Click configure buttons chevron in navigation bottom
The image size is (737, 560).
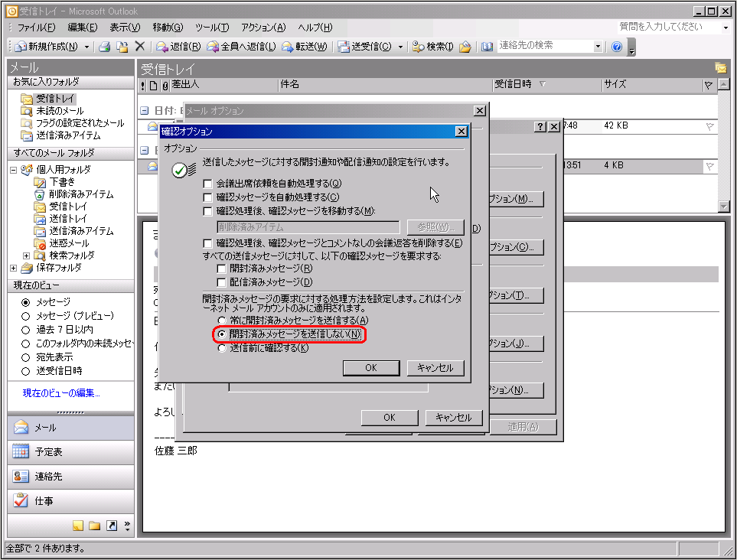point(127,526)
